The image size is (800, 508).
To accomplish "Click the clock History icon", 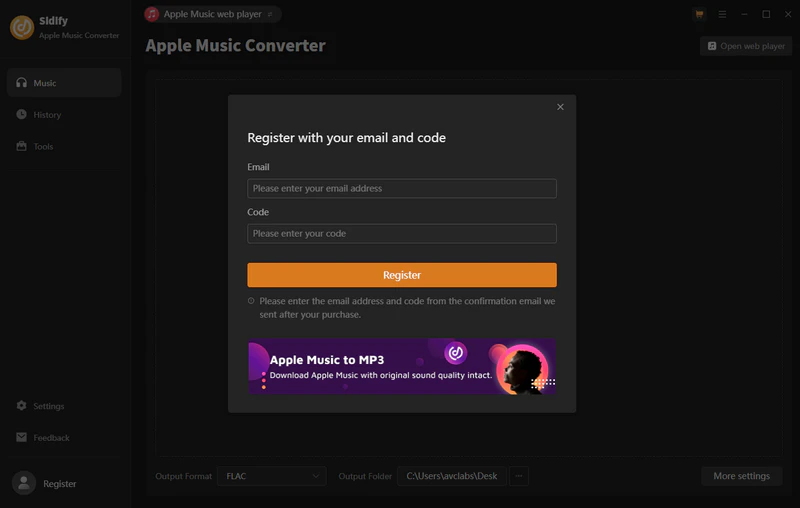I will (21, 114).
